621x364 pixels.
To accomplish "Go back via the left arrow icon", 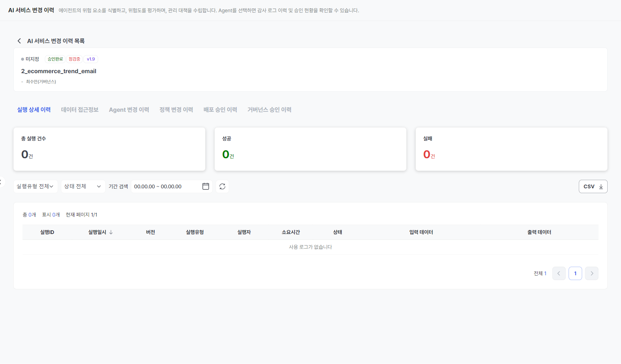I will [x=19, y=41].
